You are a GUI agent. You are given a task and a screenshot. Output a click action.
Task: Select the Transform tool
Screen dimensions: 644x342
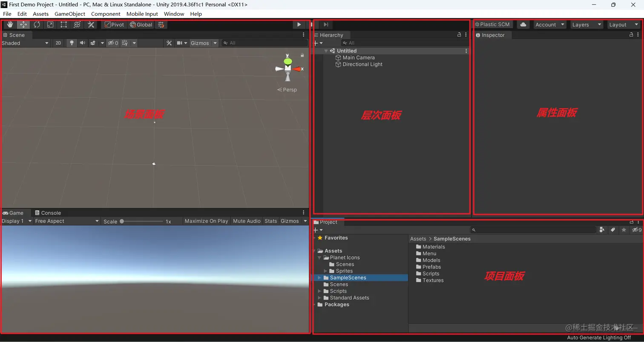point(77,25)
